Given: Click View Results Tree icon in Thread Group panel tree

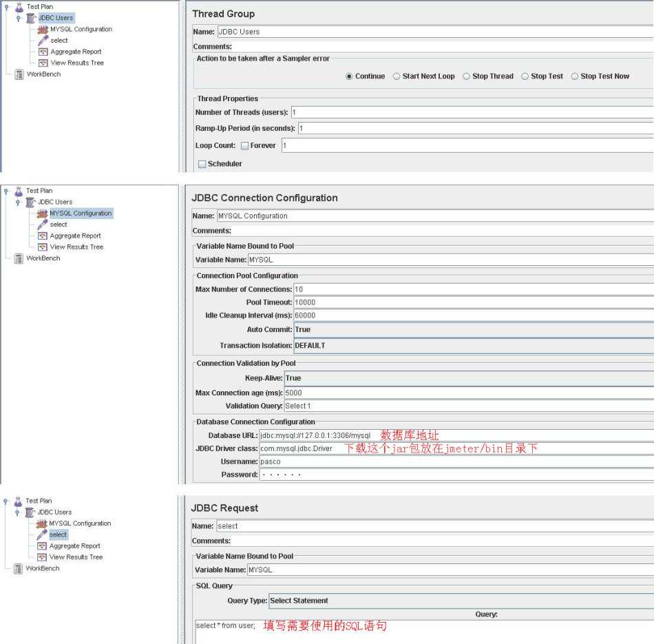Looking at the screenshot, I should pyautogui.click(x=43, y=63).
